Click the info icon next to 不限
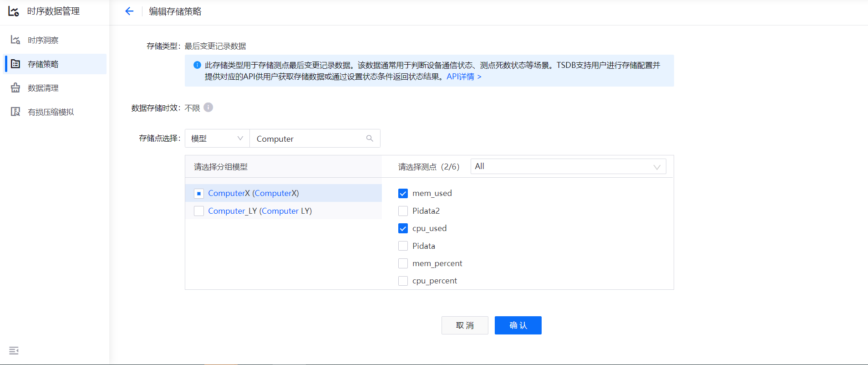Image resolution: width=868 pixels, height=365 pixels. click(x=208, y=108)
